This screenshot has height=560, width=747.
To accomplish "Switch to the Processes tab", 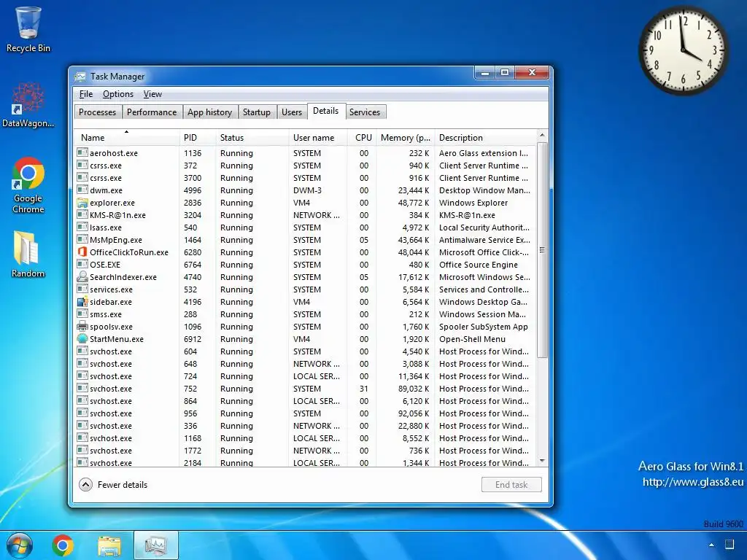I will click(x=97, y=112).
